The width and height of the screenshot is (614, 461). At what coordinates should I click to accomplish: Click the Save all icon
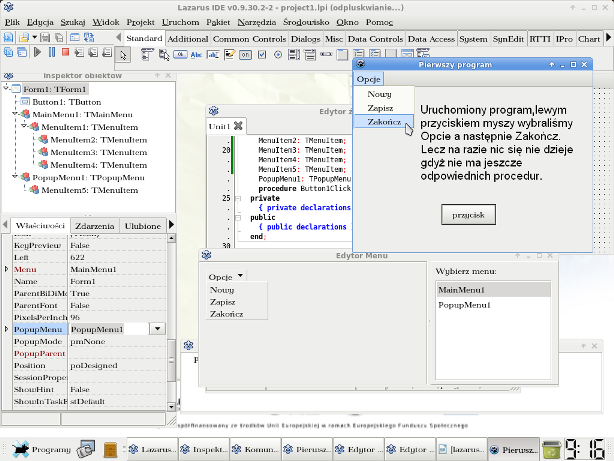coord(59,38)
